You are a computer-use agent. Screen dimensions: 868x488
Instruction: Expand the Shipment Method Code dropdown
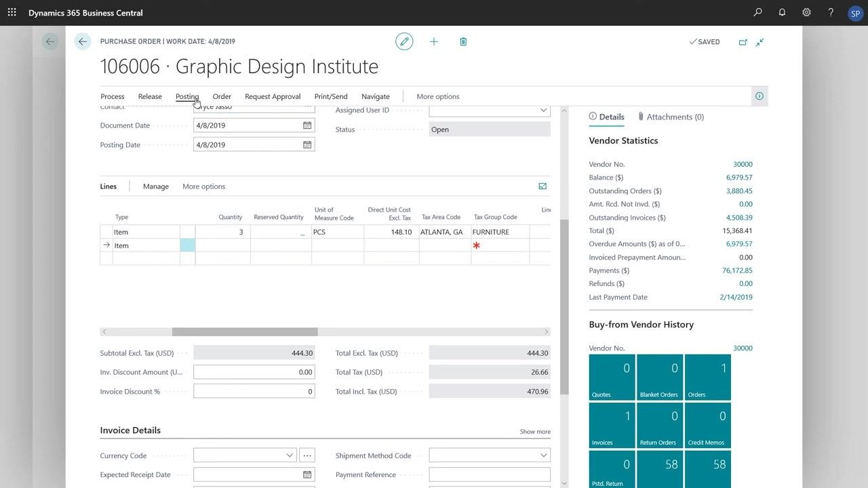tap(543, 455)
